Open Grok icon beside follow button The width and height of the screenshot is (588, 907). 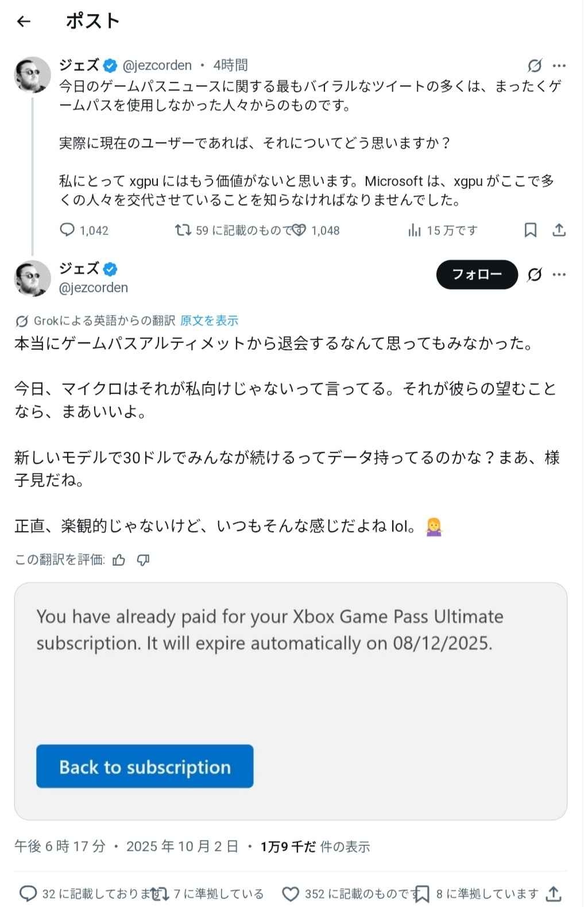coord(535,275)
